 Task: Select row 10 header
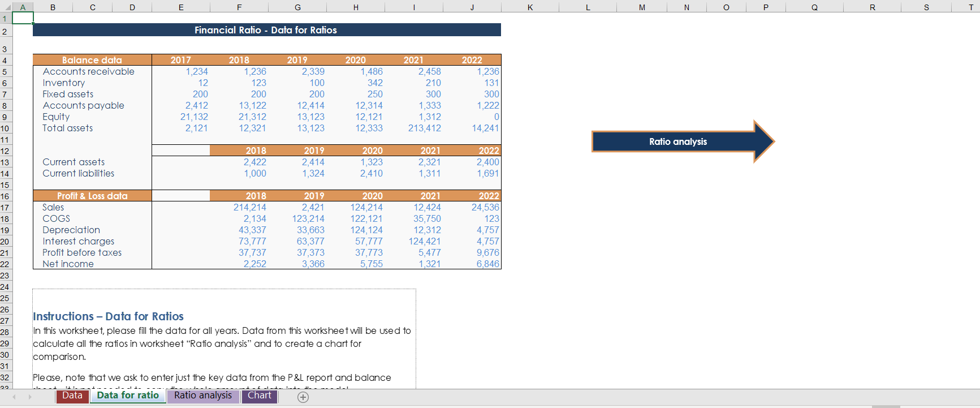(5, 128)
